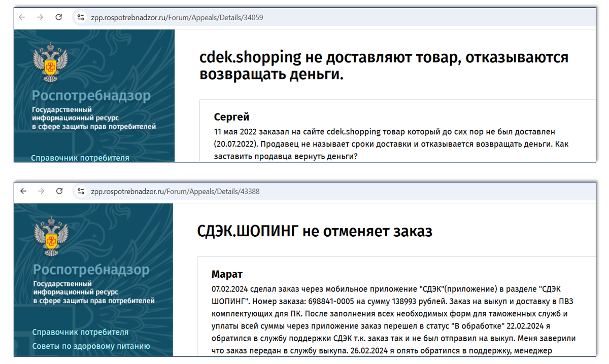Click the Rospotrebnadzor eagle logo in bottom window
Image resolution: width=609 pixels, height=364 pixels.
tap(51, 236)
